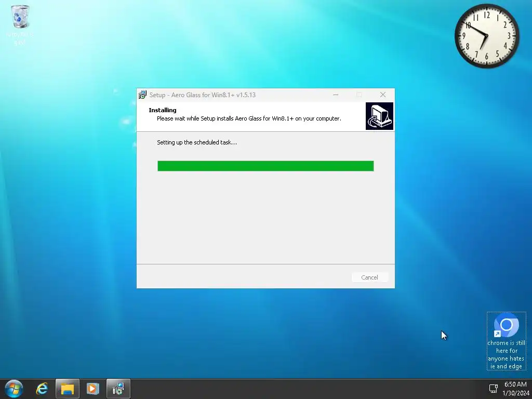Cancel the Aero Glass installation

[x=369, y=277]
